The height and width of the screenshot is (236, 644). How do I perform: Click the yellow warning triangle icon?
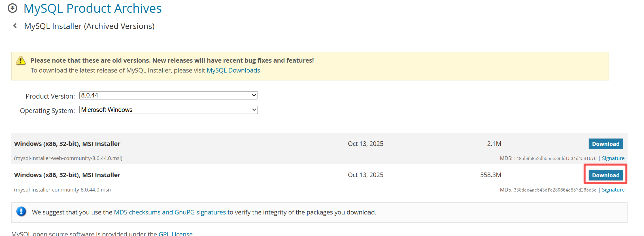(x=21, y=60)
